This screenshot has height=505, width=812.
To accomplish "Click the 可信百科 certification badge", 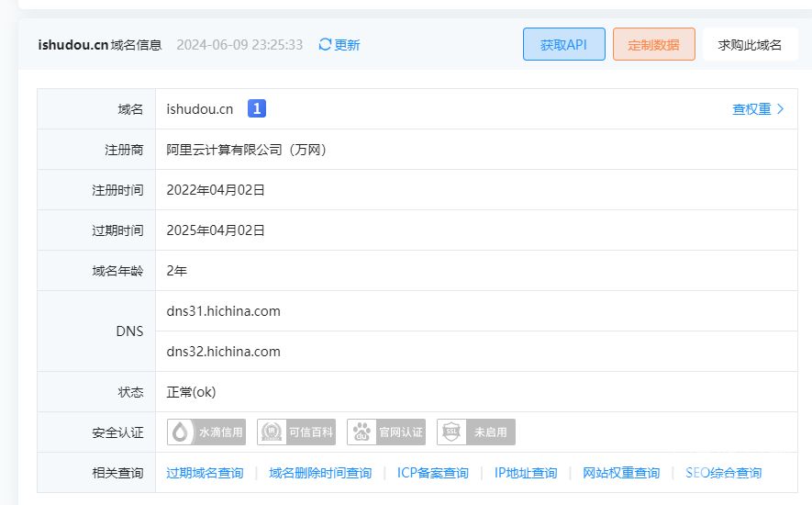I will click(296, 432).
